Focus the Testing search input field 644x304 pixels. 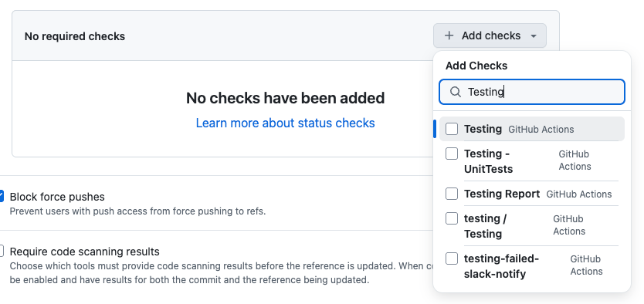pos(532,92)
